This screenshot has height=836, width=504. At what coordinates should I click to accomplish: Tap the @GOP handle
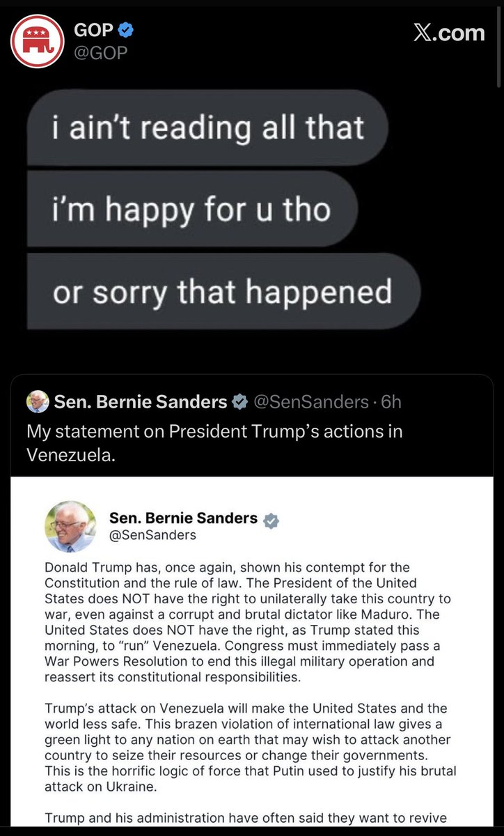[100, 52]
